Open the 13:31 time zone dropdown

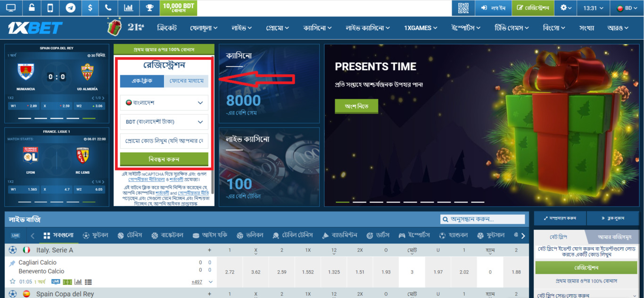point(593,8)
